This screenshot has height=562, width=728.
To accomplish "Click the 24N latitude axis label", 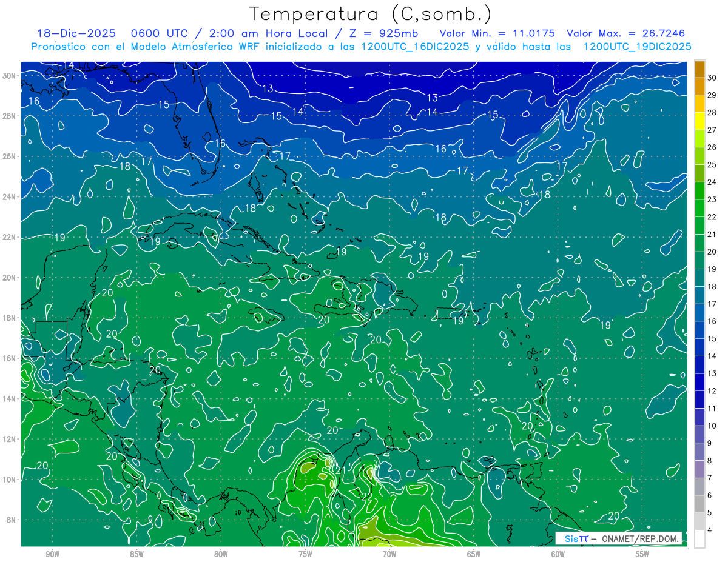I will coord(10,196).
